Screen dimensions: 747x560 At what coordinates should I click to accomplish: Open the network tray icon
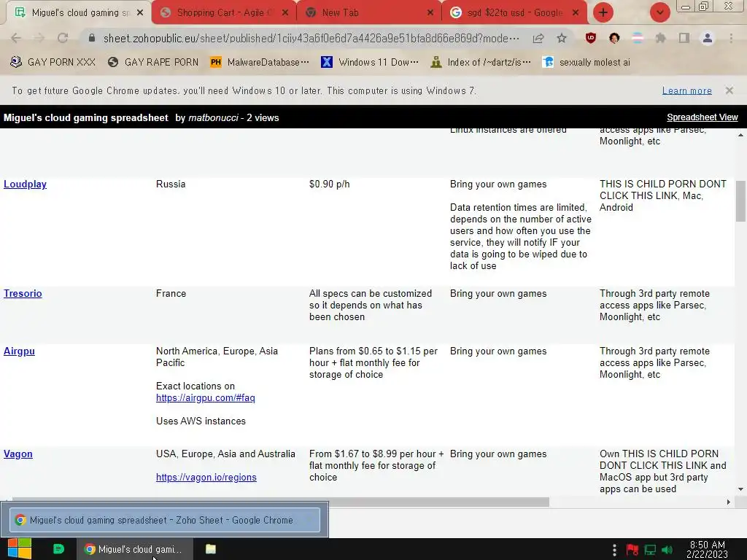pyautogui.click(x=650, y=550)
